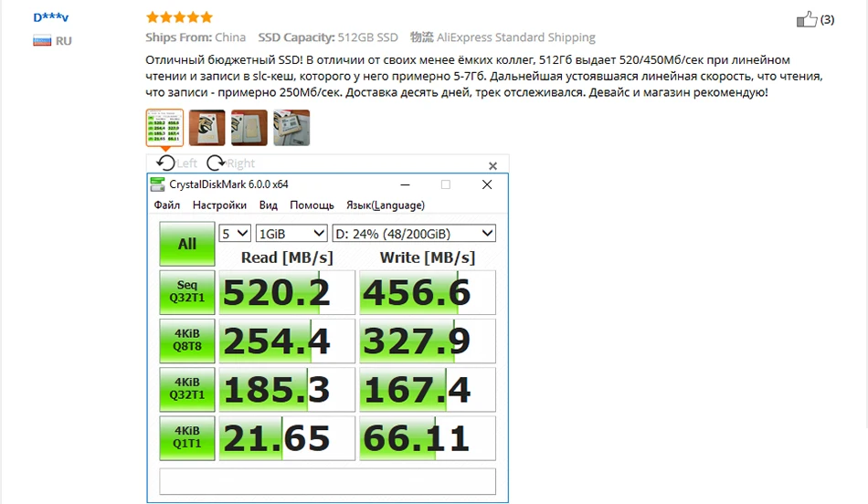Click the Seq read result 520.2
The image size is (868, 504).
coord(287,292)
